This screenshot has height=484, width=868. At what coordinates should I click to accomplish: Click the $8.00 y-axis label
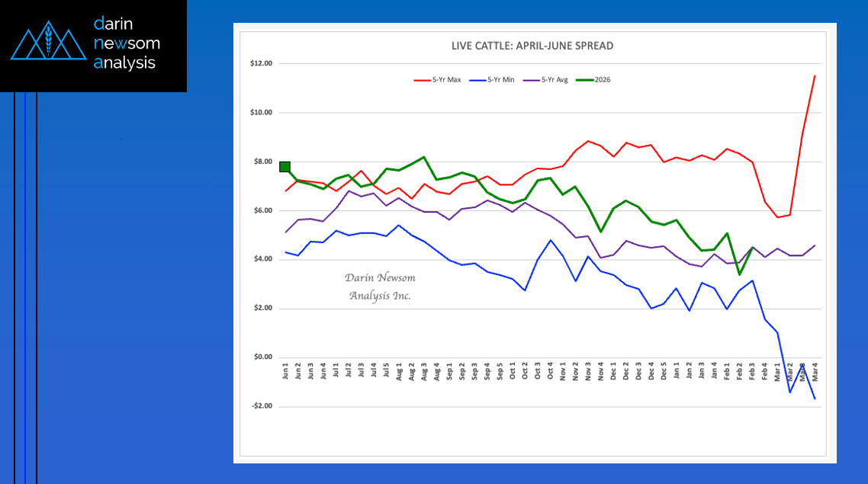[262, 162]
